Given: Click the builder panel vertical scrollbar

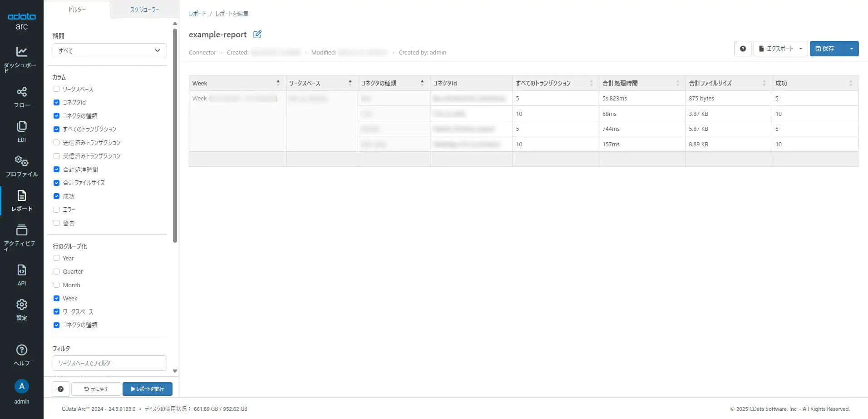Looking at the screenshot, I should coord(175,136).
